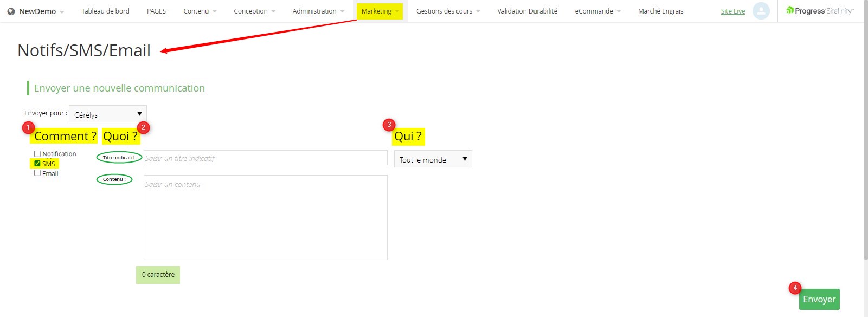This screenshot has width=868, height=317.
Task: Focus the 'Saisir un contenu' text area
Action: pyautogui.click(x=265, y=217)
